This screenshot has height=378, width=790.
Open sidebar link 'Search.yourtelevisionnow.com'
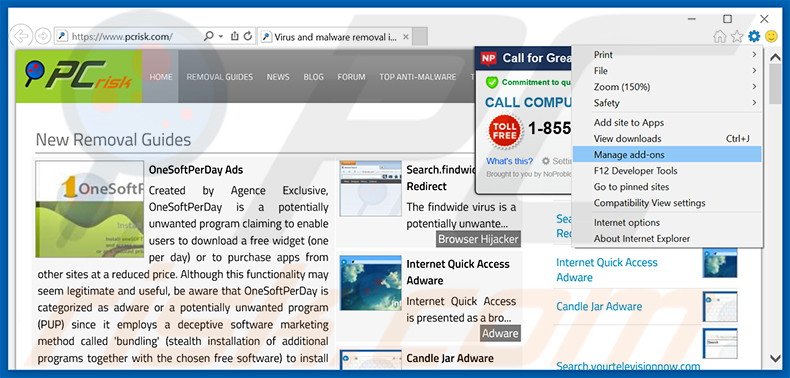pyautogui.click(x=628, y=366)
